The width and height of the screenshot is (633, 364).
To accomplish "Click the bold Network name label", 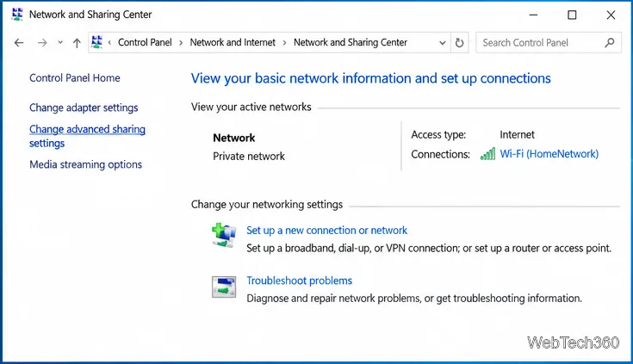I will (x=233, y=138).
